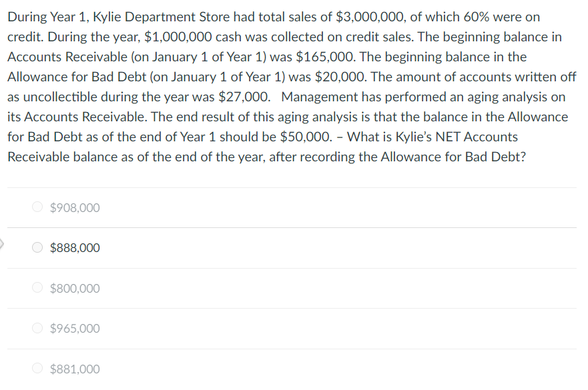Screen dimensions: 588x390
Task: Click the $965,000 answer text label
Action: [74, 328]
